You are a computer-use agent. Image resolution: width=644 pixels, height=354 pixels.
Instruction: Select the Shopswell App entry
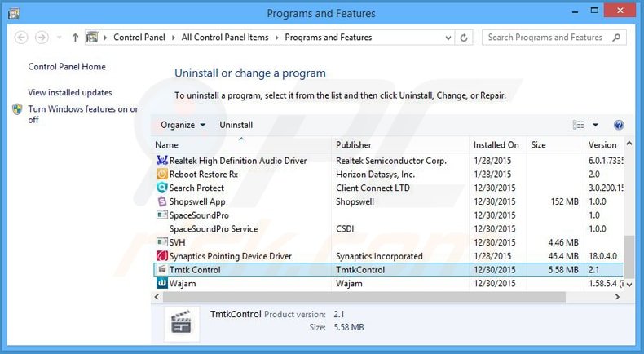click(x=388, y=201)
